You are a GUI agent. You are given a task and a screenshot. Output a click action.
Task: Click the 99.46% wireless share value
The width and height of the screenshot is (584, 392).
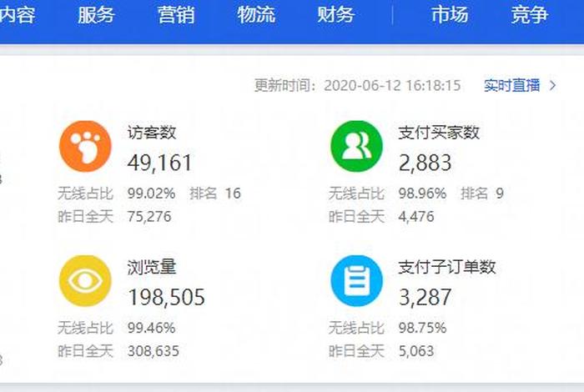[151, 328]
